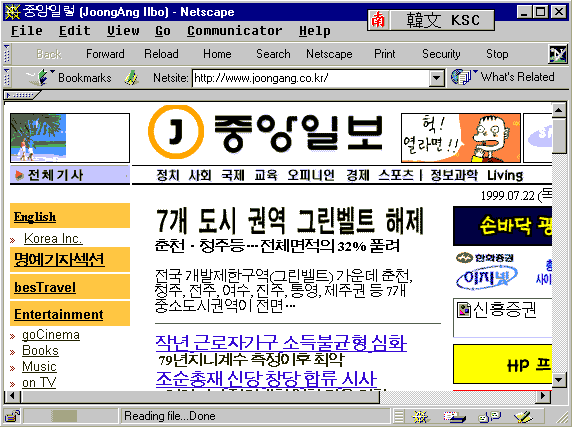Open the on TV link
The width and height of the screenshot is (572, 427).
[x=39, y=383]
